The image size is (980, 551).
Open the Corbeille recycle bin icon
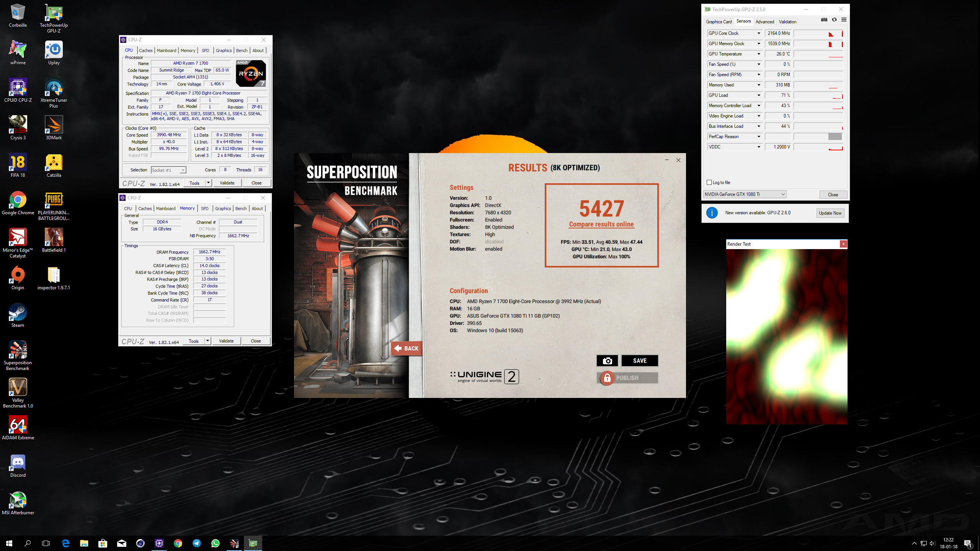tap(18, 16)
